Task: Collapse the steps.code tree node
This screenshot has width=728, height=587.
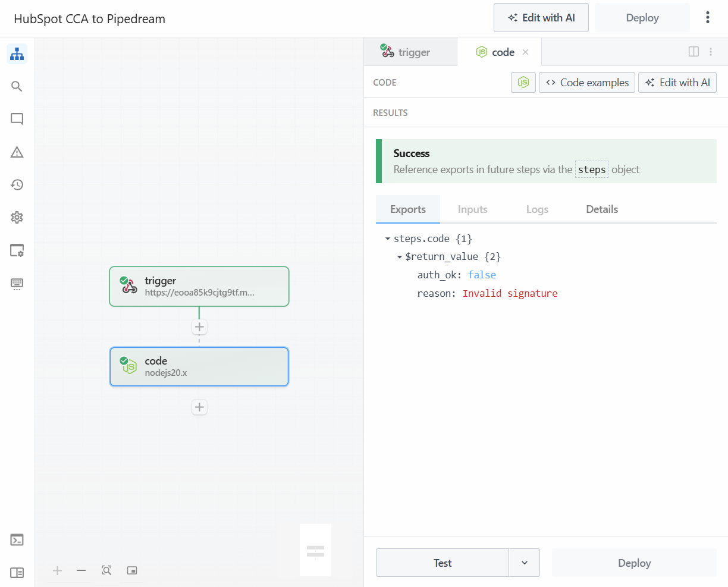Action: [x=387, y=238]
